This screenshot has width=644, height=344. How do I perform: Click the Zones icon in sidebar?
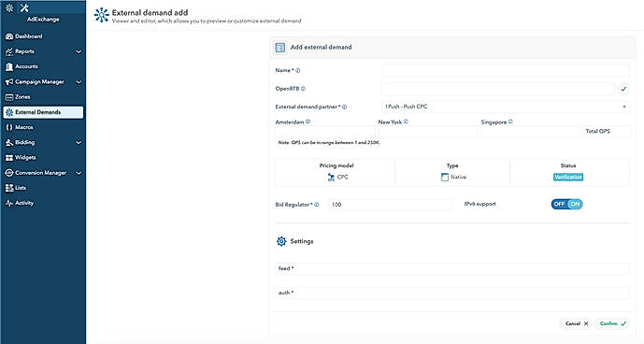[9, 97]
